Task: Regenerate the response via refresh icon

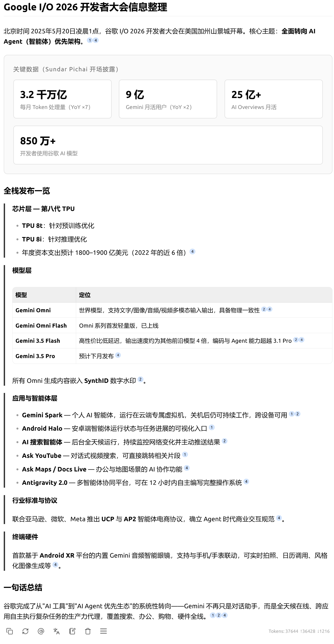Action: (x=25, y=631)
